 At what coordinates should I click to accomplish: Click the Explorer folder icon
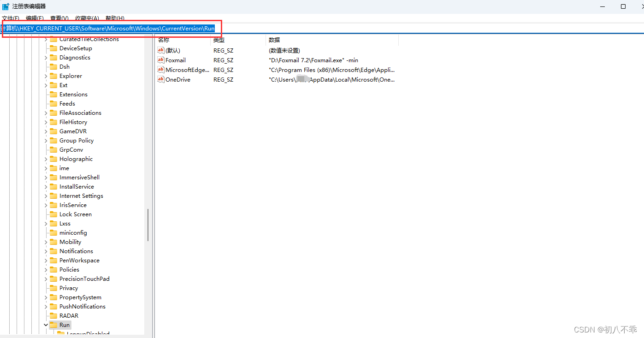53,76
